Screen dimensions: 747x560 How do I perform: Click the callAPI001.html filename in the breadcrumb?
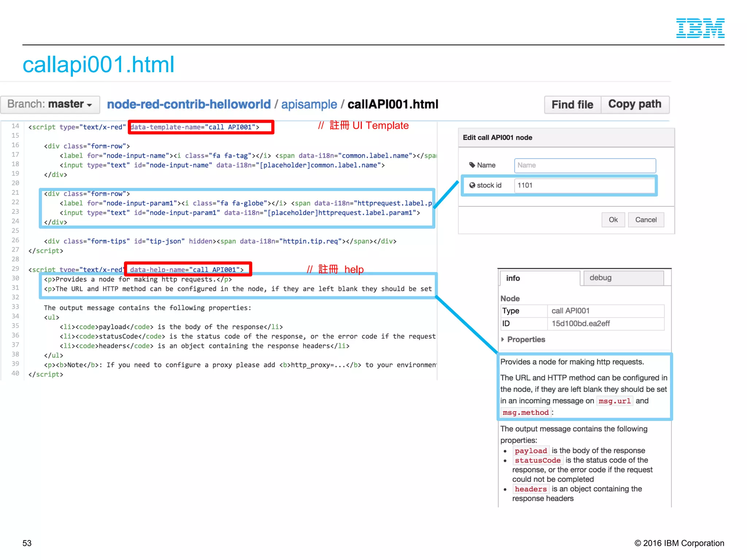(393, 104)
